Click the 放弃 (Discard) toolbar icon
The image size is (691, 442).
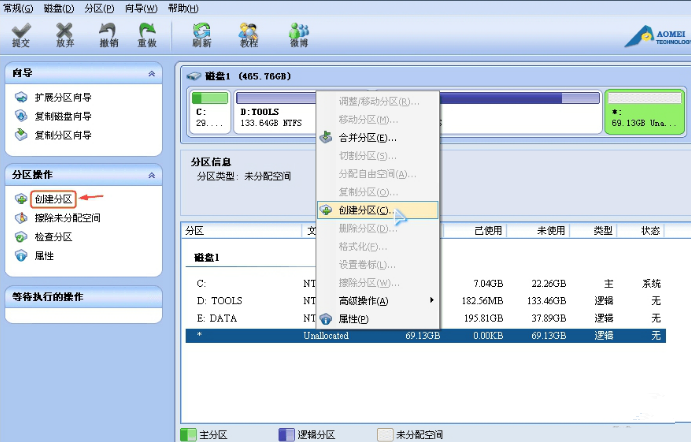coord(64,35)
